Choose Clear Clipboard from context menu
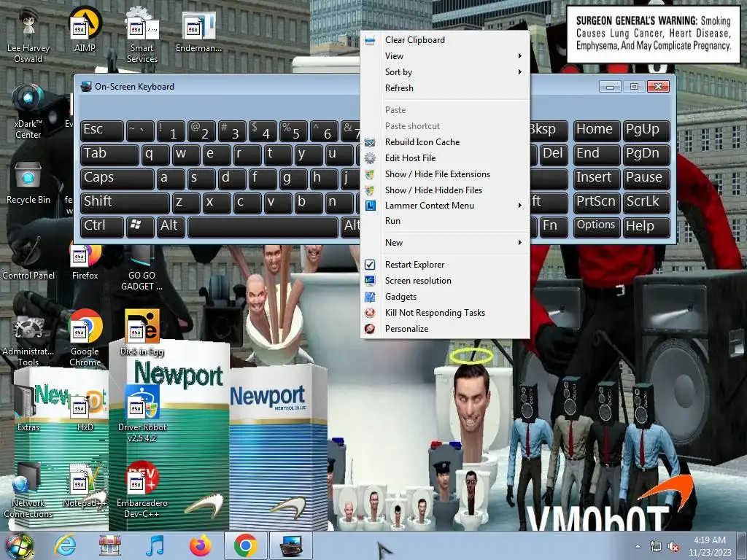The height and width of the screenshot is (560, 747). pos(446,40)
